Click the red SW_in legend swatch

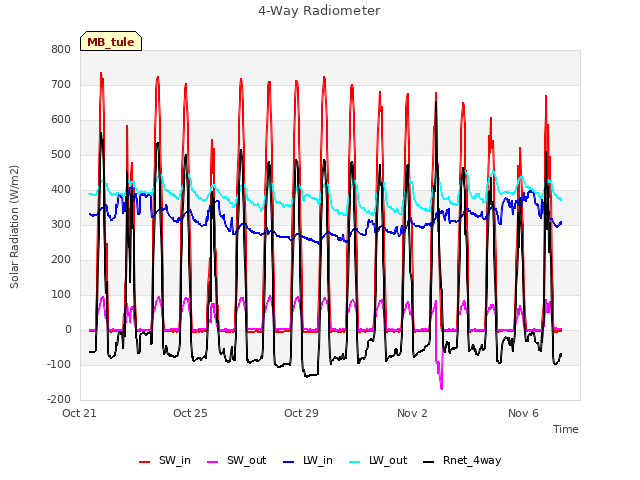[x=144, y=462]
